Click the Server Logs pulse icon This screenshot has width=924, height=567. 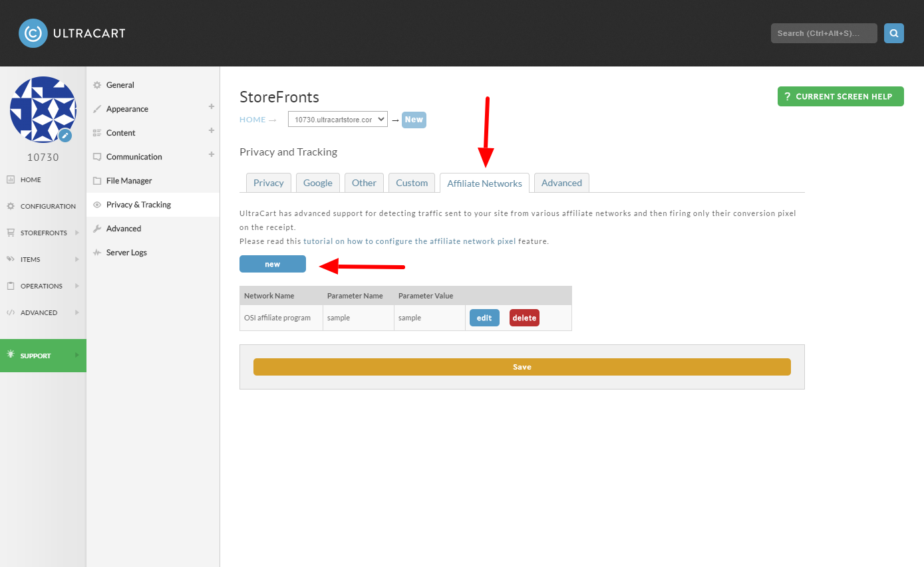pos(97,253)
